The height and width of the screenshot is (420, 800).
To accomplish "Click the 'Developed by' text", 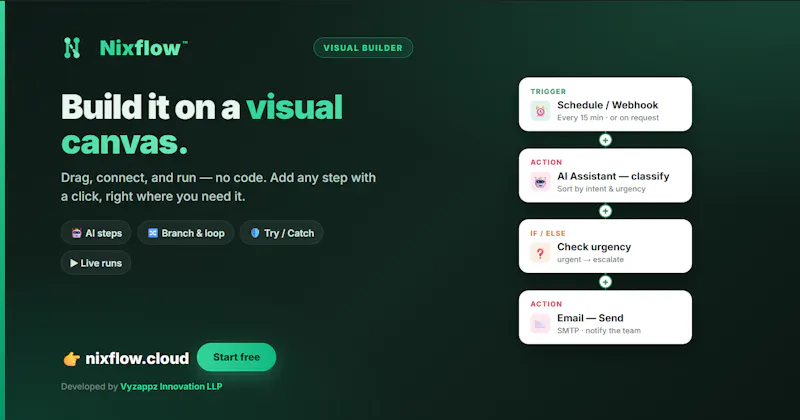I will pyautogui.click(x=89, y=387).
